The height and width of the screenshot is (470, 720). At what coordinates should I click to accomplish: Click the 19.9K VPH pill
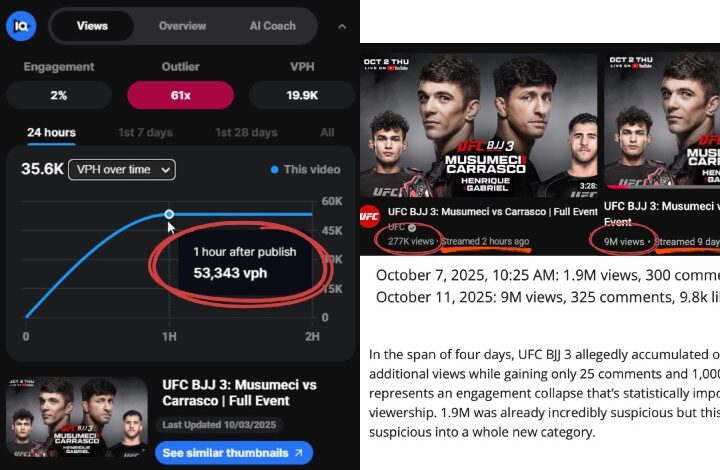pyautogui.click(x=302, y=95)
